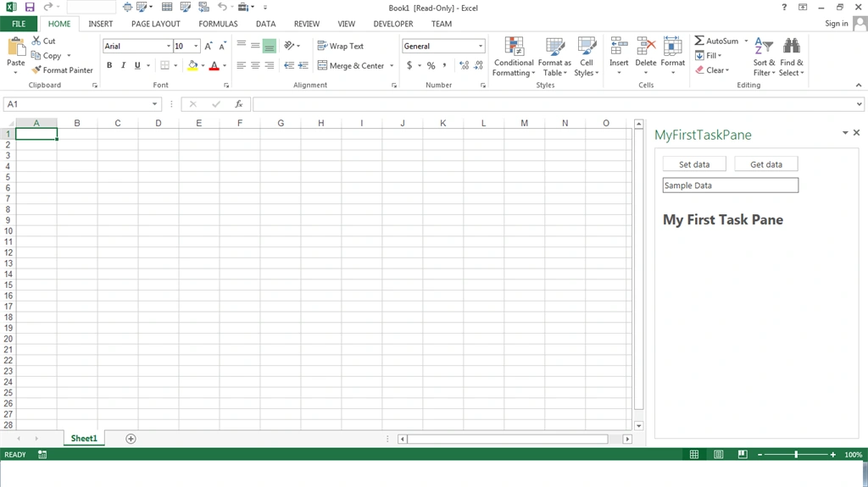
Task: Click the Format Painter brush icon
Action: click(x=36, y=69)
